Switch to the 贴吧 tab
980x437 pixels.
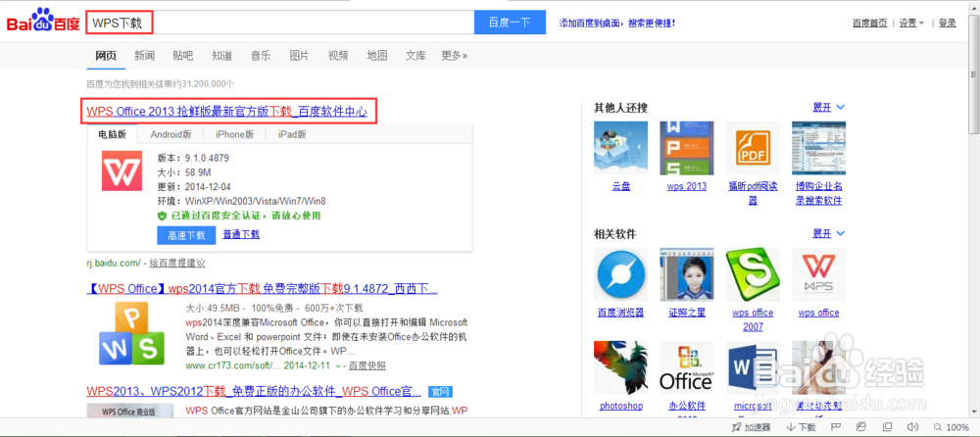[183, 56]
